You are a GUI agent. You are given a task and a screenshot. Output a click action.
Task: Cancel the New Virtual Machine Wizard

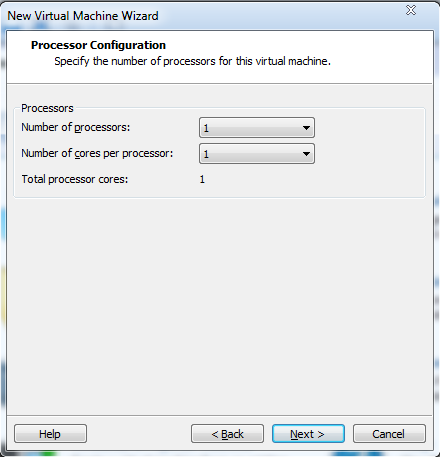coord(389,434)
